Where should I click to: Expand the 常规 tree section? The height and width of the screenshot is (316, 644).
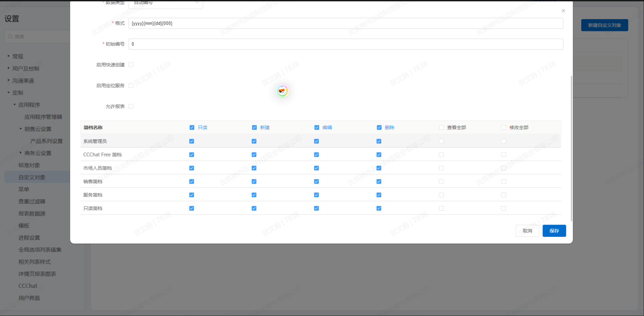pos(9,56)
